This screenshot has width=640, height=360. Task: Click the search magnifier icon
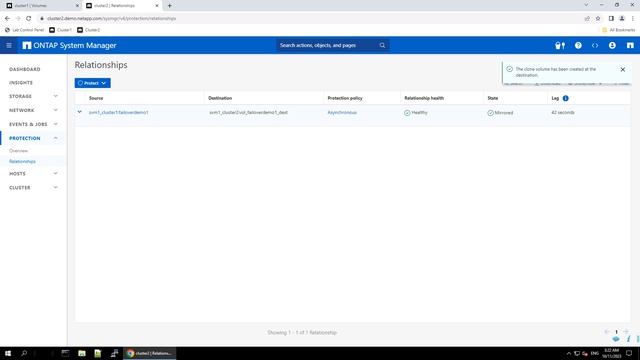click(382, 45)
